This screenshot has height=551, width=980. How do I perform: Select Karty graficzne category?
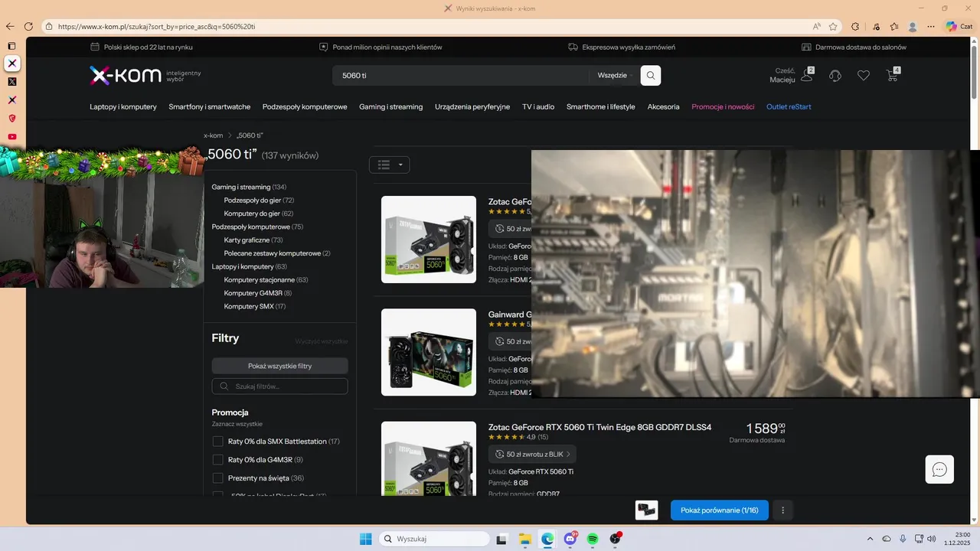(253, 240)
